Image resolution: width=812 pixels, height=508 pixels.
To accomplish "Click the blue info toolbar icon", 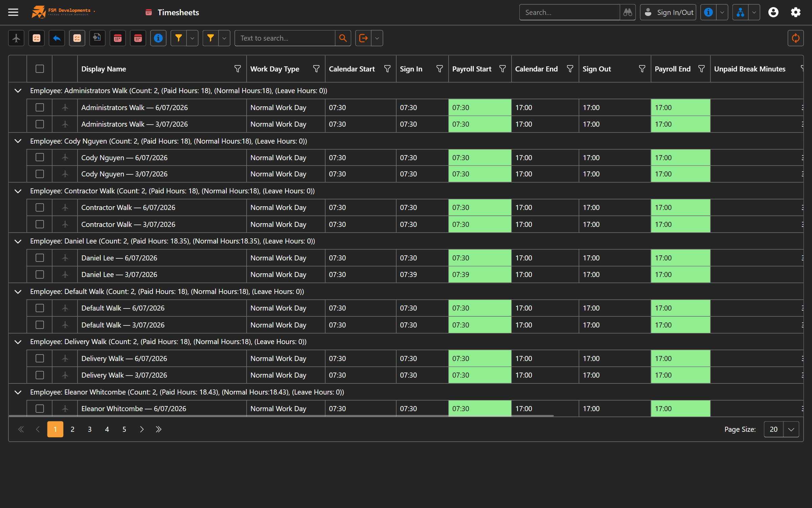I will (158, 38).
